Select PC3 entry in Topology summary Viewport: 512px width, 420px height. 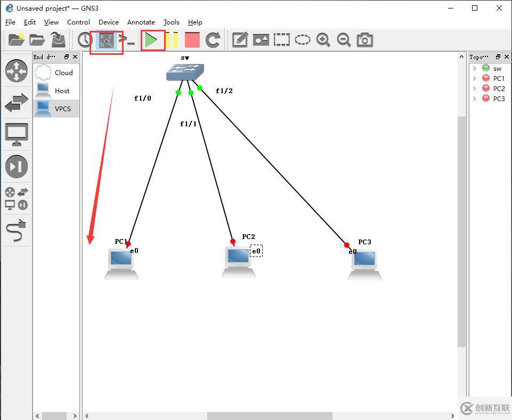tap(499, 98)
